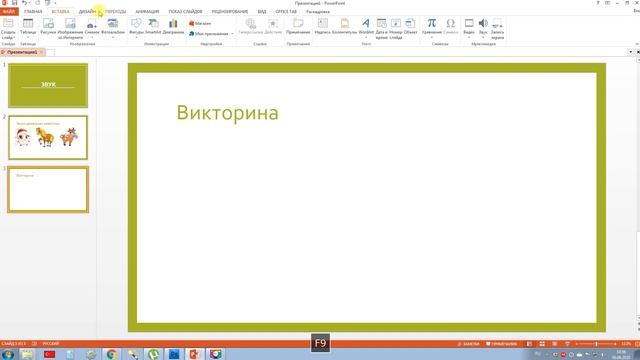Expand the Фотоальбом dropdown arrow
Image resolution: width=640 pixels, height=360 pixels.
[x=113, y=38]
